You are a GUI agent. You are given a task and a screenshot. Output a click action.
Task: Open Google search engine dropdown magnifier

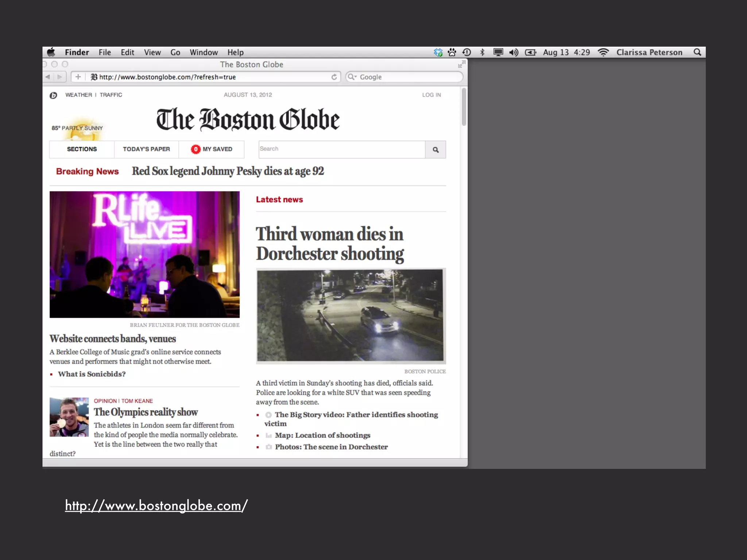pyautogui.click(x=352, y=77)
